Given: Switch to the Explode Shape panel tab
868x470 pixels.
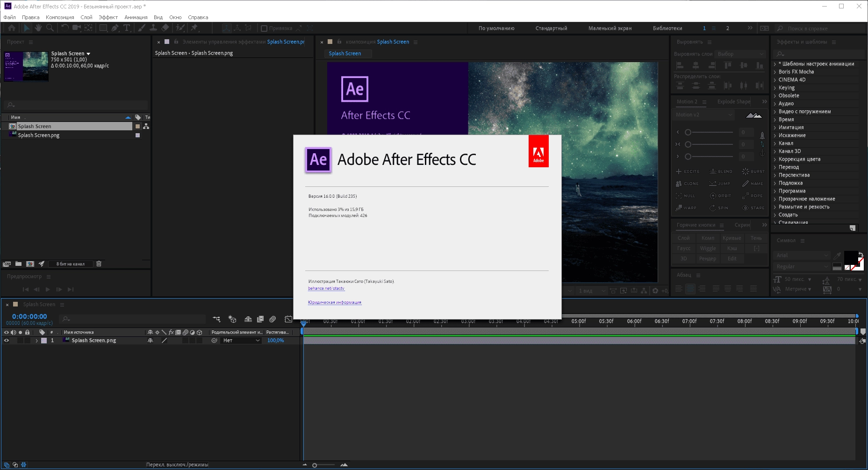Looking at the screenshot, I should click(x=733, y=102).
